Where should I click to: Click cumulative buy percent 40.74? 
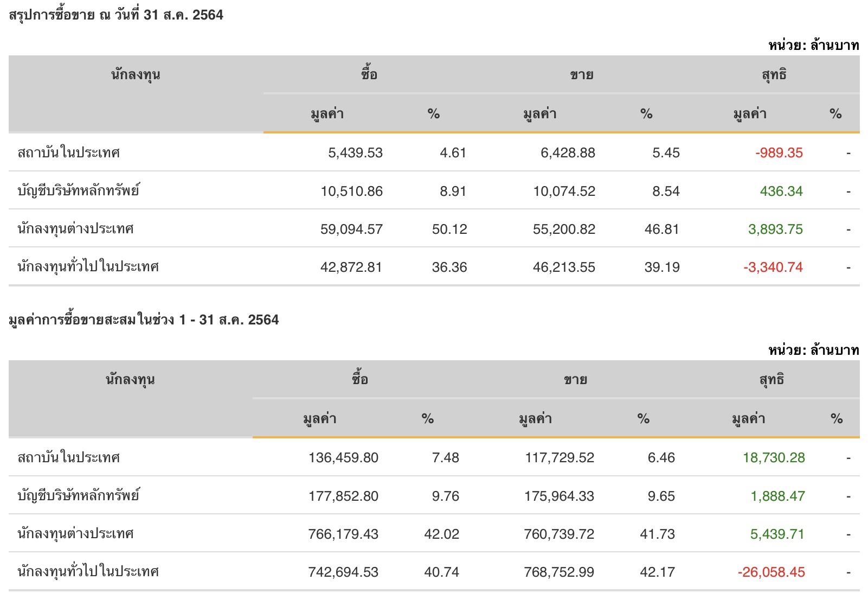[442, 572]
